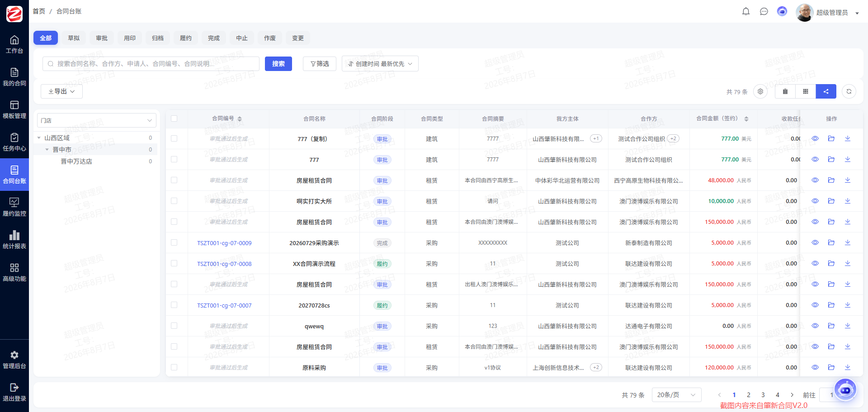
Task: Open the 门店 selector dropdown
Action: tap(97, 120)
